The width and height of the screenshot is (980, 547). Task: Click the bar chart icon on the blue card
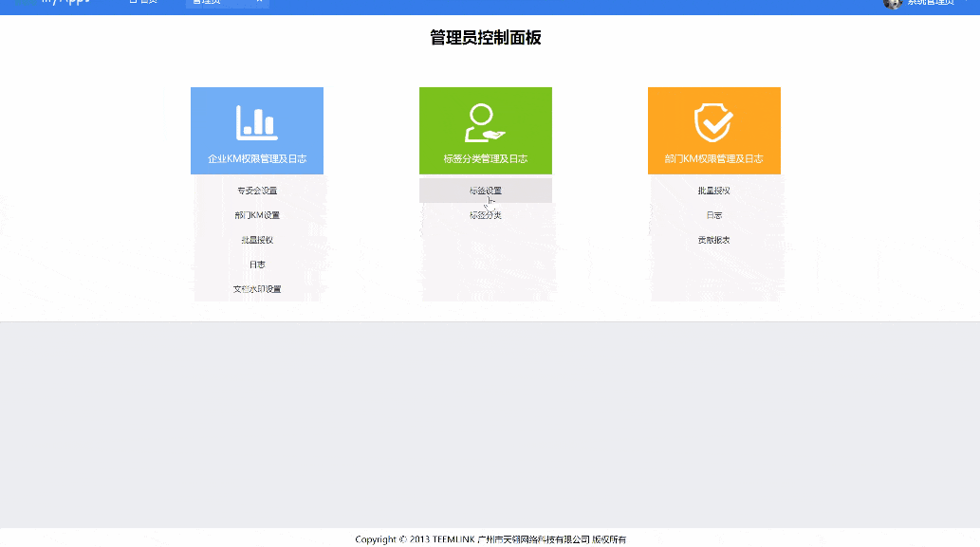256,119
